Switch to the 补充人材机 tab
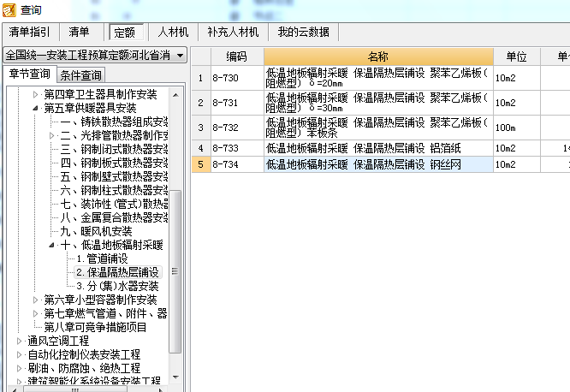This screenshot has width=570, height=392. [233, 32]
